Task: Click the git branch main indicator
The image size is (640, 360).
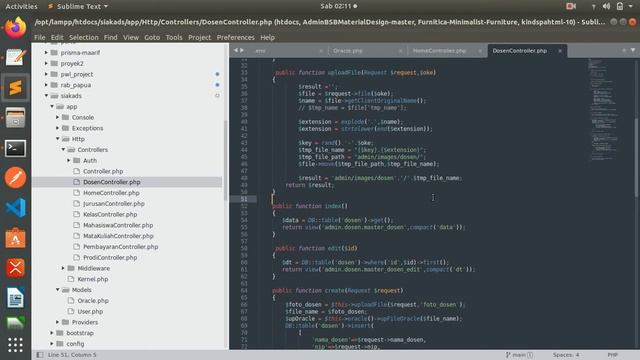Action: click(519, 355)
